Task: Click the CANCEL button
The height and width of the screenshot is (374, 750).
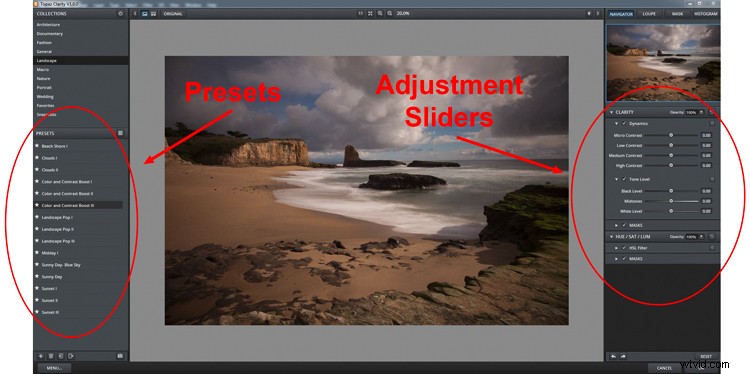Action: pyautogui.click(x=664, y=368)
